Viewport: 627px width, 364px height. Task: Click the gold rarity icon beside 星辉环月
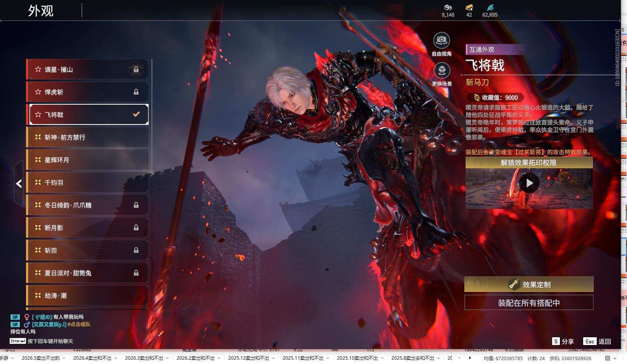click(38, 160)
